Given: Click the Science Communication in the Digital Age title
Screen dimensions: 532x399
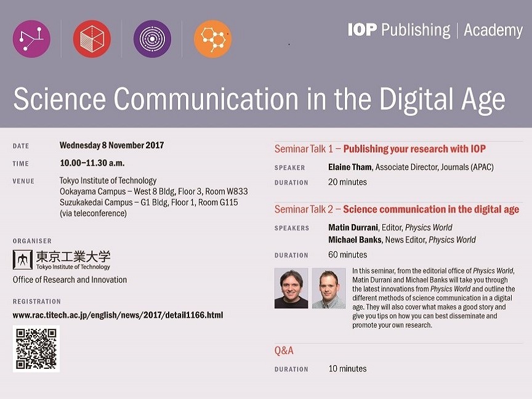Looking at the screenshot, I should (x=259, y=99).
